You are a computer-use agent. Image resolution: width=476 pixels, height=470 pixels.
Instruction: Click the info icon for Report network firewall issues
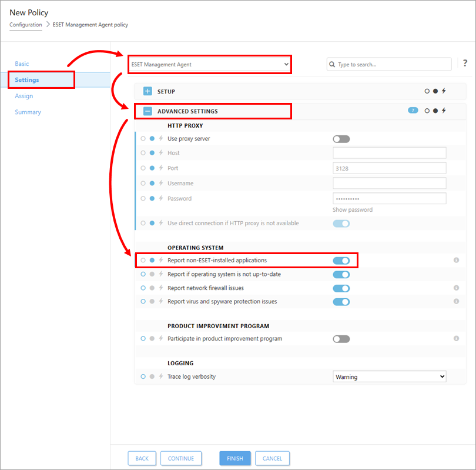click(x=456, y=288)
